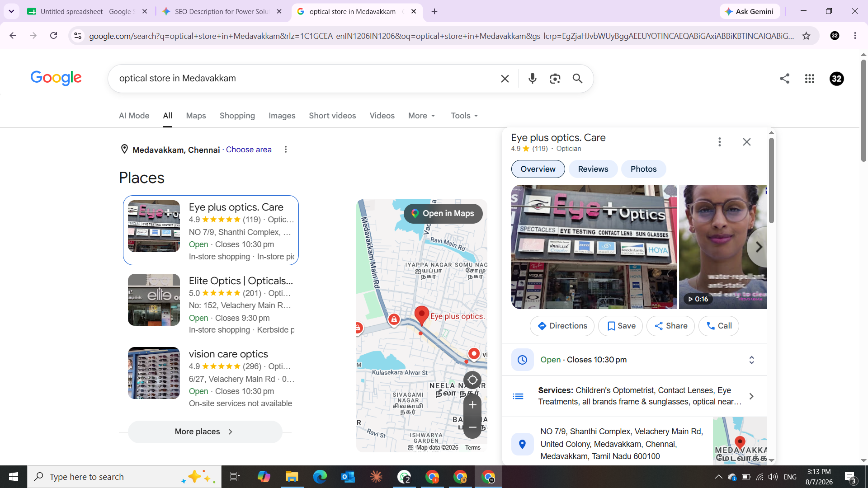The image size is (868, 488).
Task: Select the Photos tab in the panel
Action: pos(643,169)
